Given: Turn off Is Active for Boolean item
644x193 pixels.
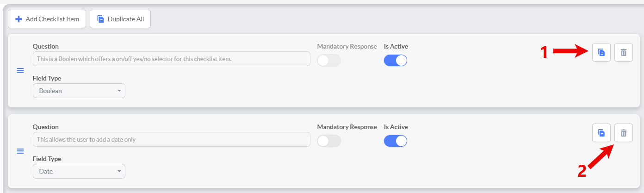Looking at the screenshot, I should click(x=396, y=61).
